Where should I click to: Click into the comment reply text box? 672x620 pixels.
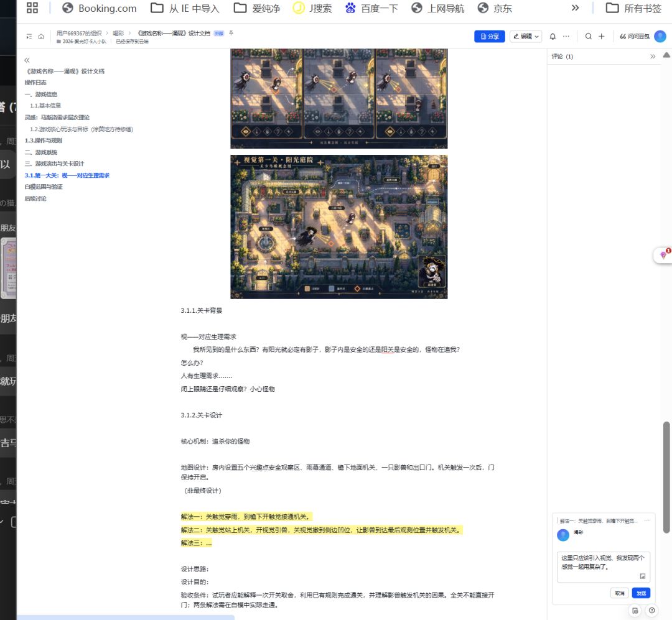(x=604, y=567)
